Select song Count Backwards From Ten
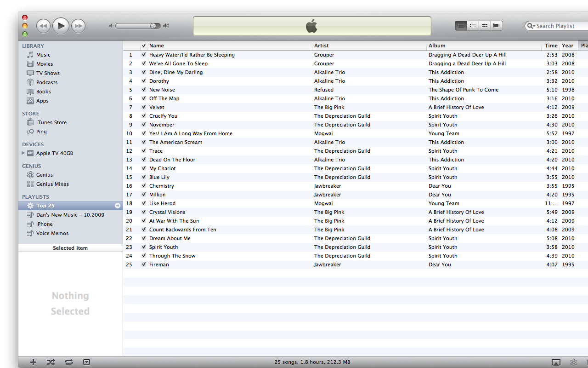Image resolution: width=588 pixels, height=368 pixels. coord(182,230)
